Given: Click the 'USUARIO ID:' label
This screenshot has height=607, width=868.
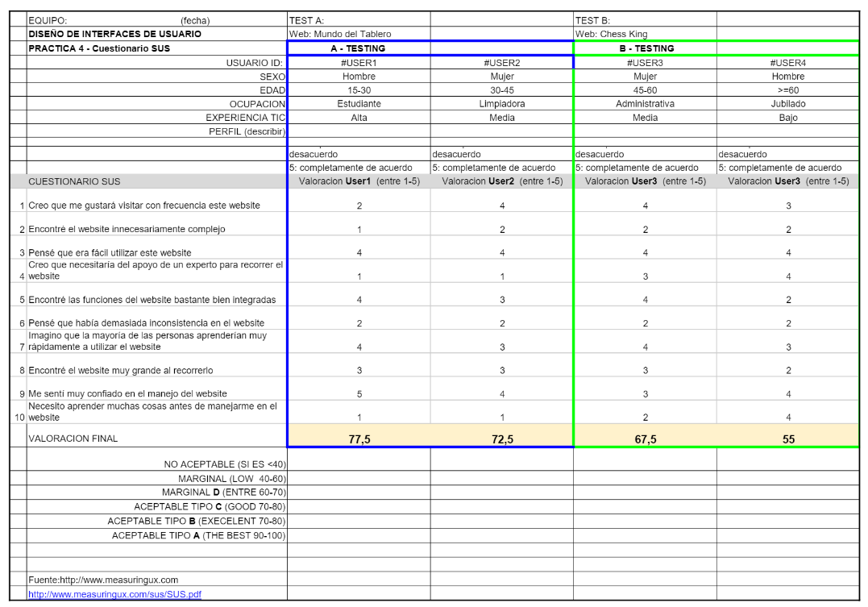Looking at the screenshot, I should click(x=255, y=63).
